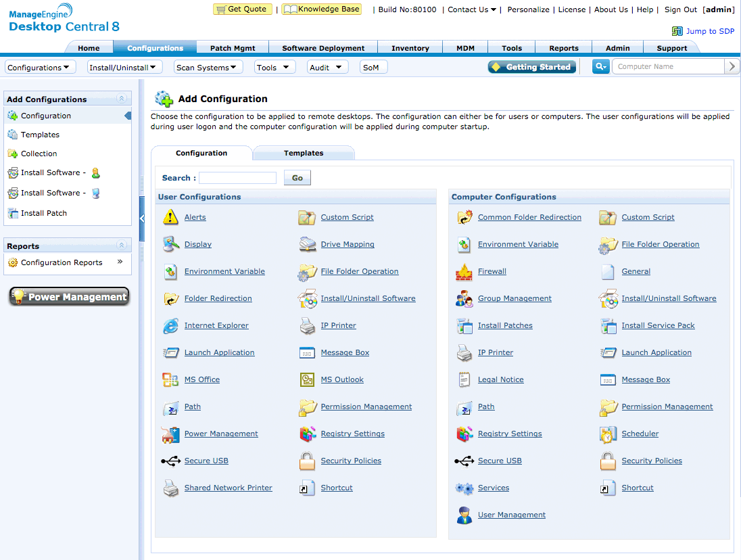
Task: Click the configuration Search input field
Action: tap(238, 178)
